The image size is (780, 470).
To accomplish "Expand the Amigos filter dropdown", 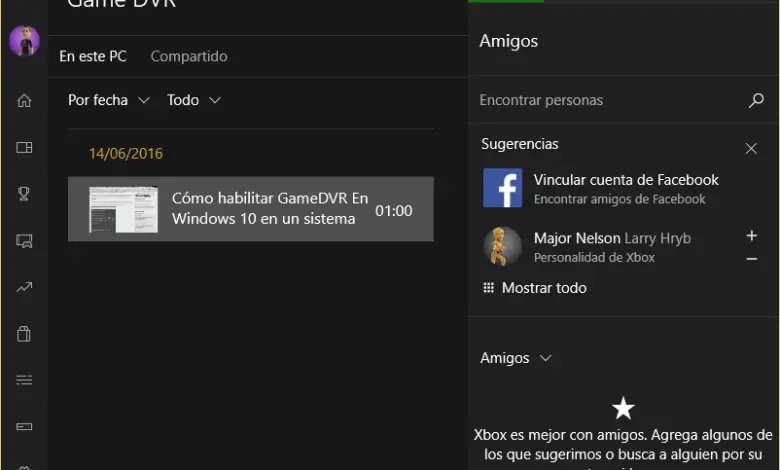I will click(516, 358).
